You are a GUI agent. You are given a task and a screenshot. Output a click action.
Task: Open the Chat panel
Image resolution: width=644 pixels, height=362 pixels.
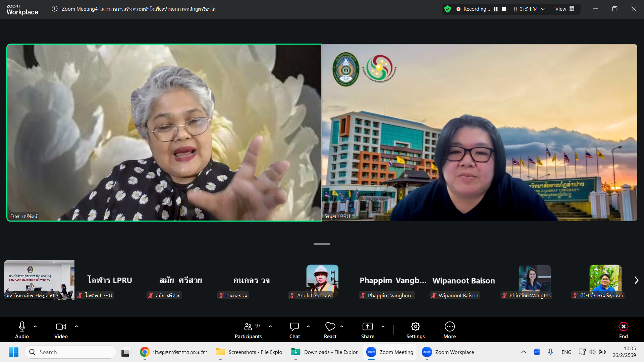point(294,330)
